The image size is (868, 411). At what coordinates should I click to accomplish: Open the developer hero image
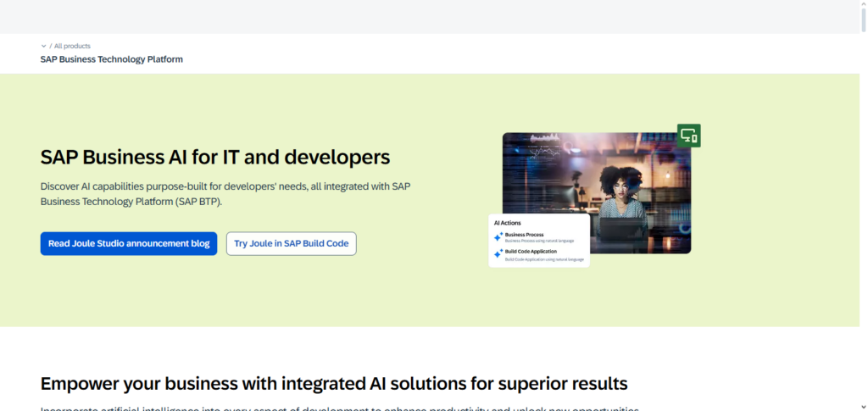pos(596,192)
